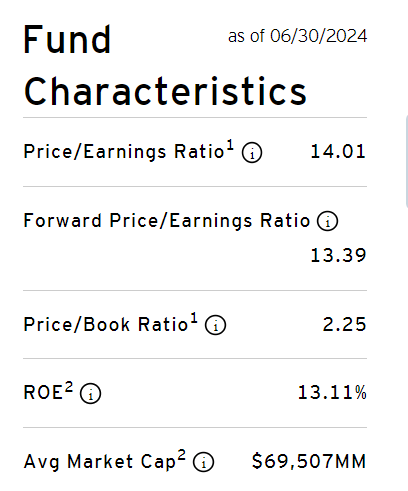408x491 pixels.
Task: Click footnote 2 superscript on Avg Market Cap
Action: pyautogui.click(x=181, y=455)
